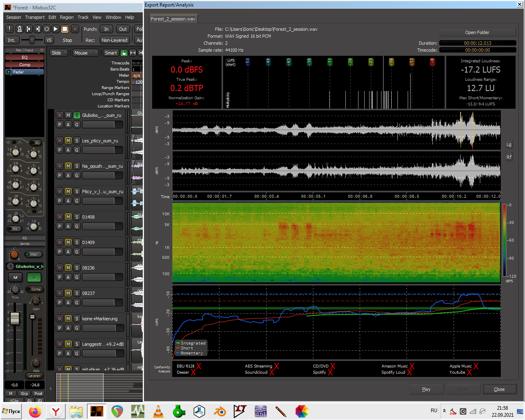Click the Open Folder button
This screenshot has width=525, height=420.
477,32
